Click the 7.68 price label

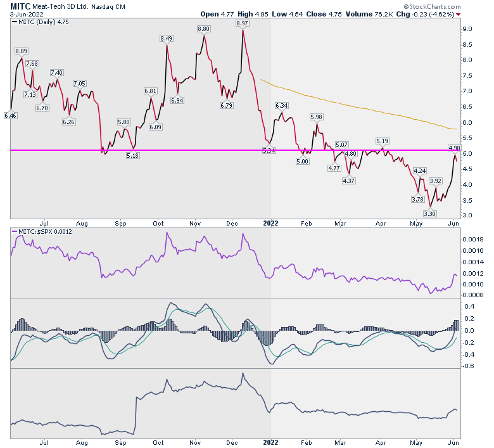pyautogui.click(x=32, y=64)
